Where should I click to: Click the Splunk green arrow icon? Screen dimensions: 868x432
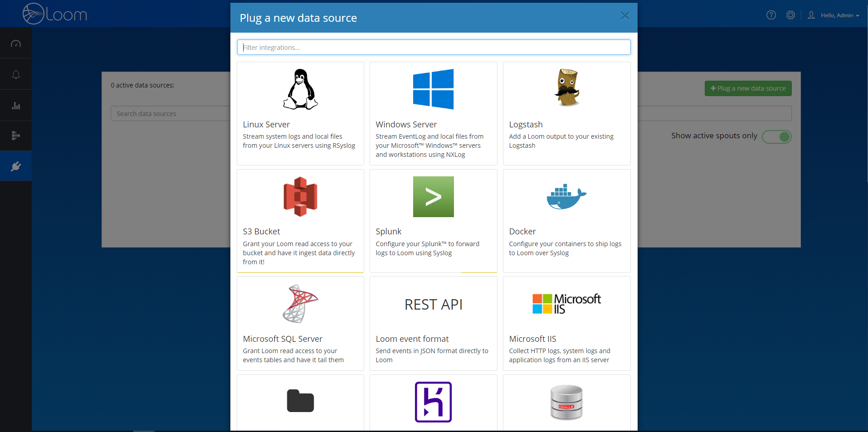click(x=433, y=196)
